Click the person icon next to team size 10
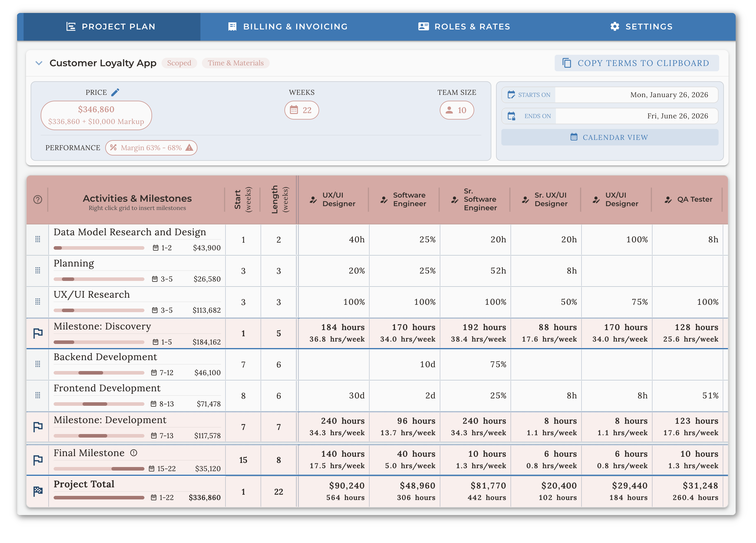This screenshot has width=756, height=543. 450,110
